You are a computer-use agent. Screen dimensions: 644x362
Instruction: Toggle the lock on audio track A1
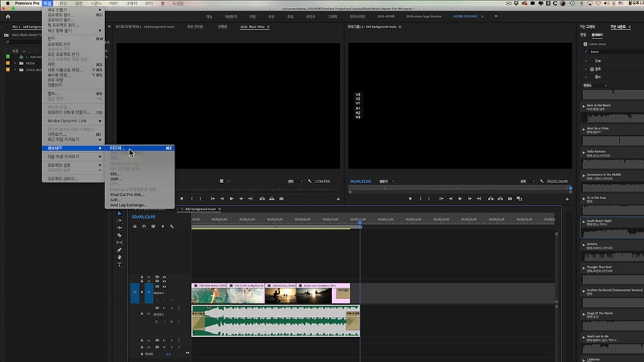142,313
